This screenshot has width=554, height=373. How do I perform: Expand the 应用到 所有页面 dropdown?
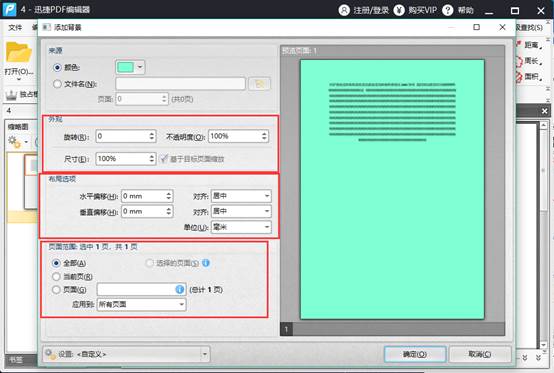coord(141,304)
